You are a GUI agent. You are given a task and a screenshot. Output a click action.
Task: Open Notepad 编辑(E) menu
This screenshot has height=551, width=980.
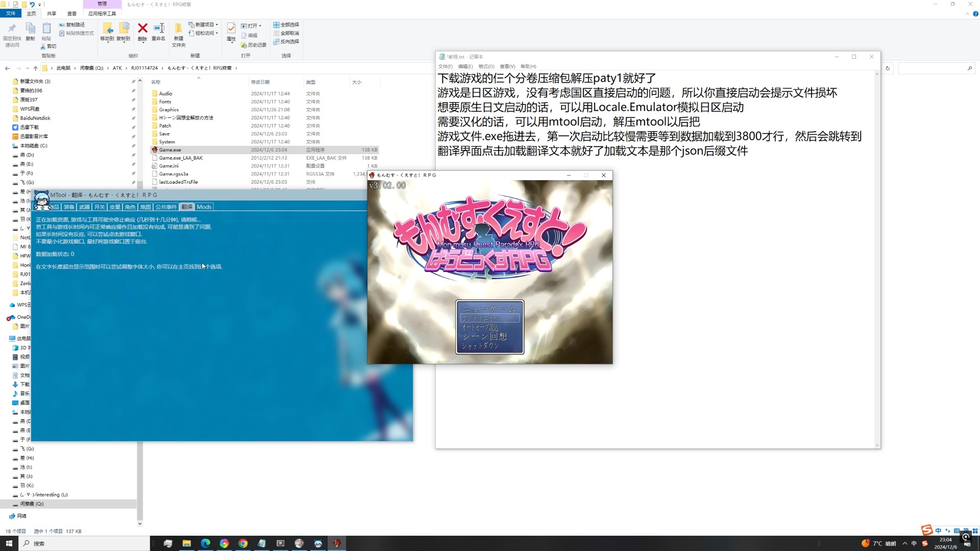465,66
